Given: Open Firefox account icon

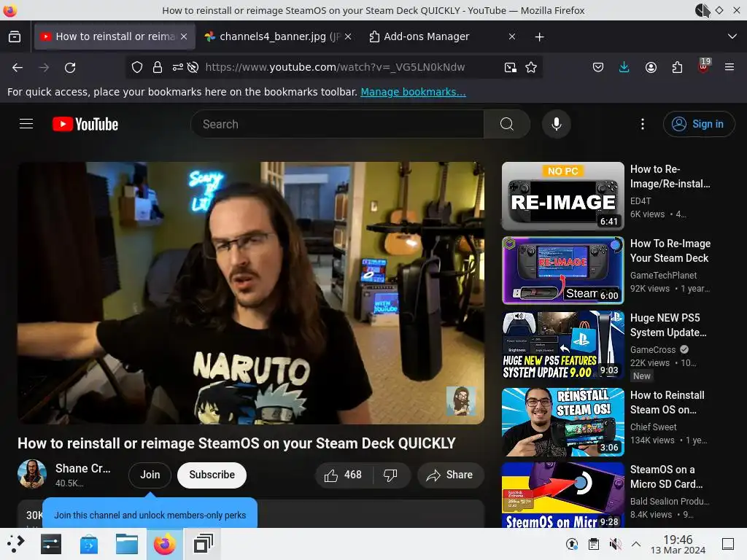Looking at the screenshot, I should point(651,68).
